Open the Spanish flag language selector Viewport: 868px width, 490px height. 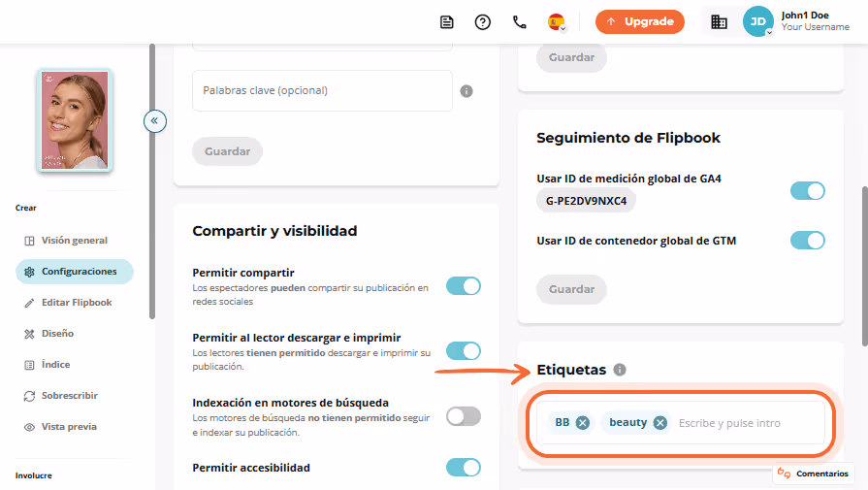tap(557, 22)
